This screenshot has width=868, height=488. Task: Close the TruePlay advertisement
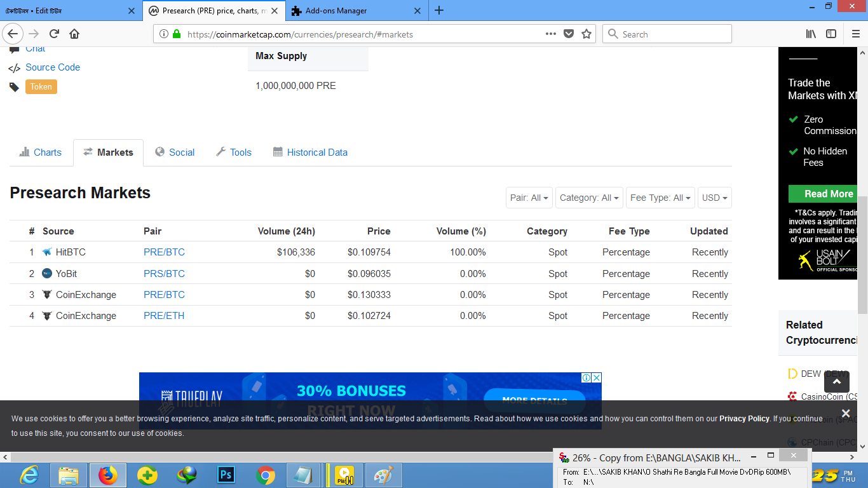(x=597, y=377)
